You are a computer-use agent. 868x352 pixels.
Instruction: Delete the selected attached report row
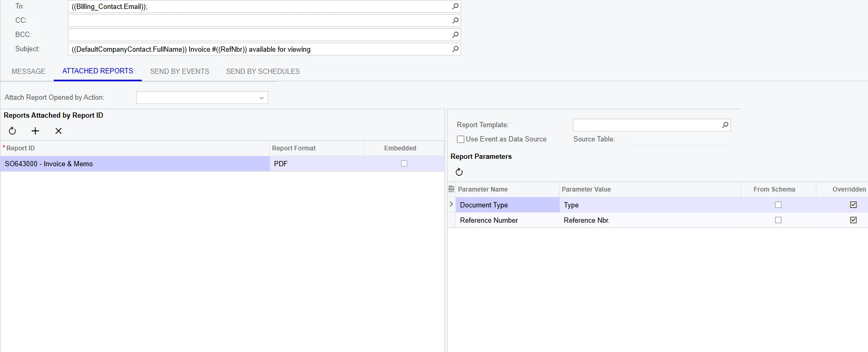coord(58,131)
